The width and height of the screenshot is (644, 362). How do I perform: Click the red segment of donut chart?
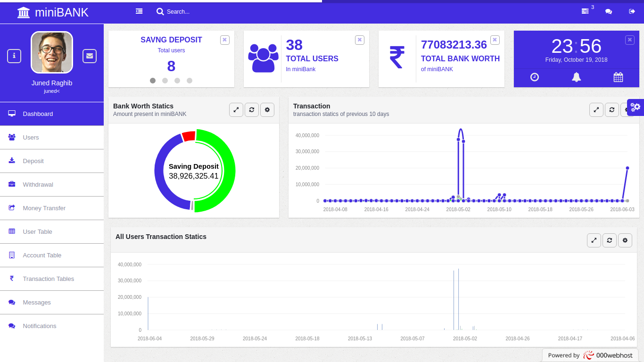(189, 136)
